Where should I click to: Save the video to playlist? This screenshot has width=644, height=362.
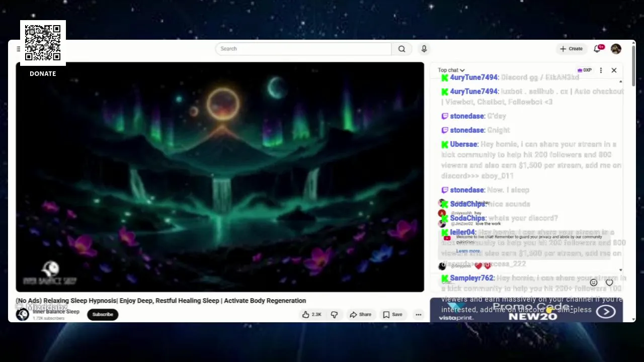click(392, 315)
